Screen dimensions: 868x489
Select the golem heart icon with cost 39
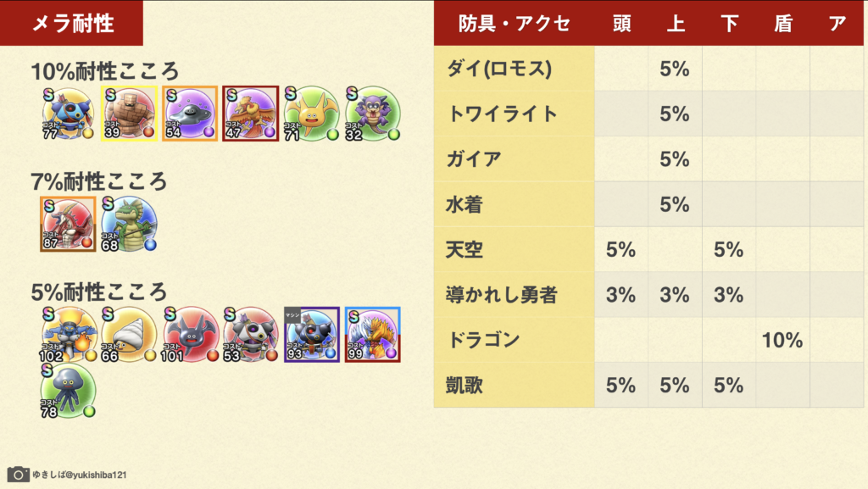pyautogui.click(x=129, y=114)
